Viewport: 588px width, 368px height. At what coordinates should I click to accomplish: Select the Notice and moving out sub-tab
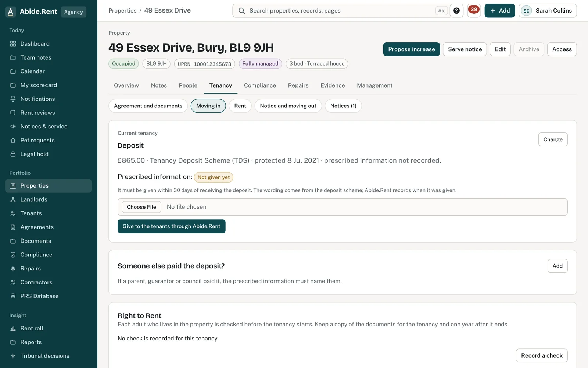(x=288, y=106)
